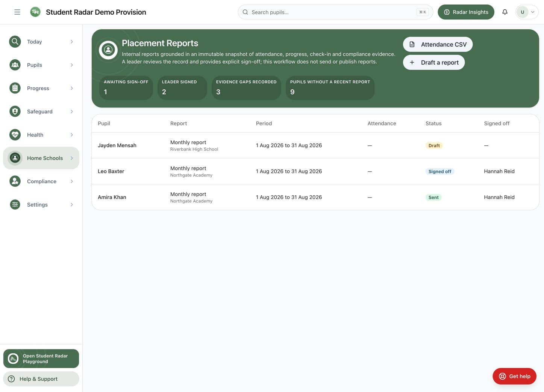Click the Attendance CSV document icon
Viewport: 544px width, 392px height.
click(412, 44)
